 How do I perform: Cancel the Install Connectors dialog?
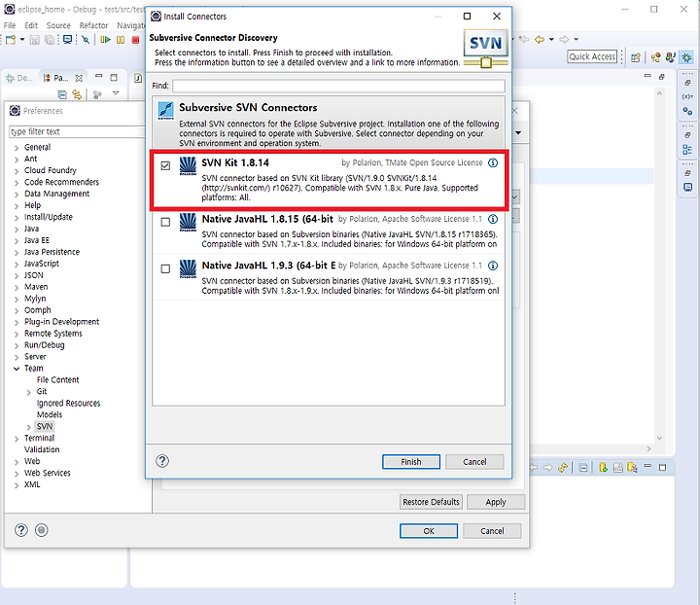point(474,462)
